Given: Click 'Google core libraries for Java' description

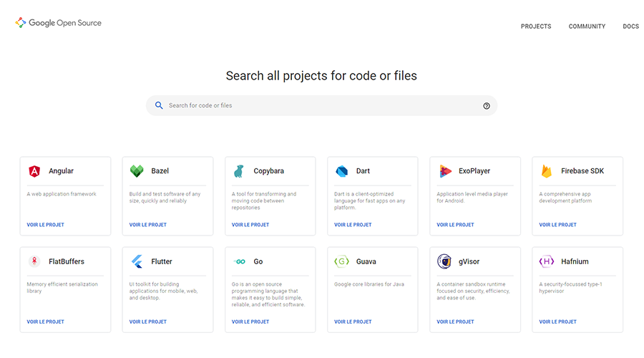Looking at the screenshot, I should 369,284.
